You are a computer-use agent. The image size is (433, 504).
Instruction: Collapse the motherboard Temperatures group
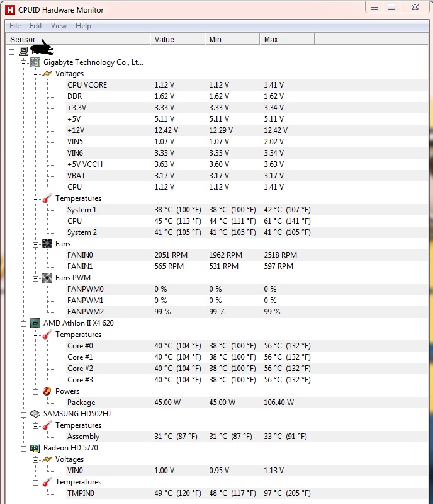tap(36, 199)
